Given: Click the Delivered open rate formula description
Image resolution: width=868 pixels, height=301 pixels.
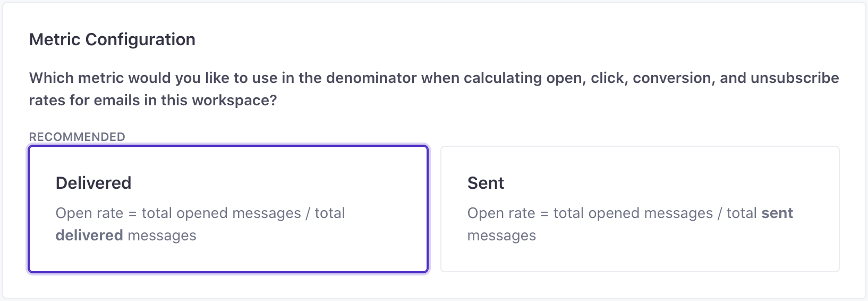Looking at the screenshot, I should [x=200, y=224].
